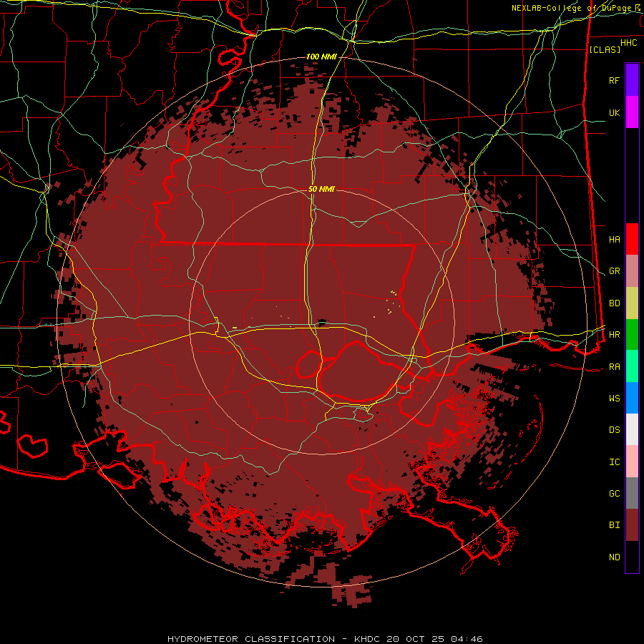Click the [CLAS] legend header
This screenshot has height=644, width=644.
point(605,49)
